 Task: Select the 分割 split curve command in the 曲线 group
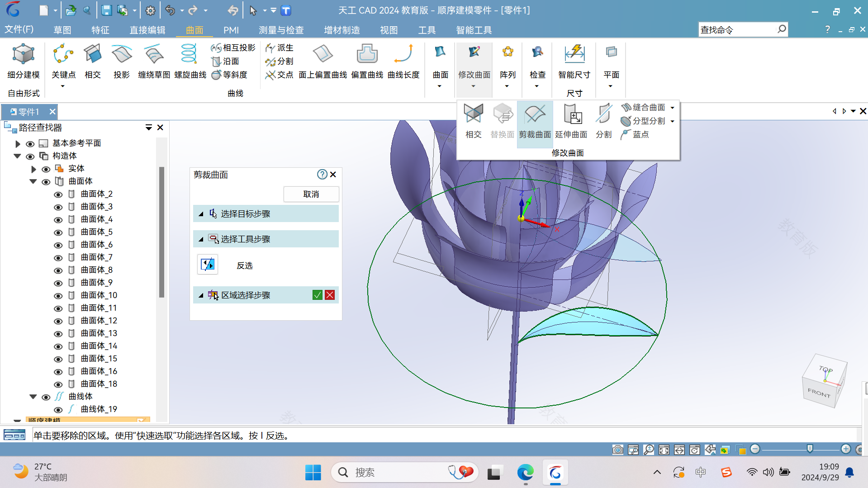click(x=280, y=61)
